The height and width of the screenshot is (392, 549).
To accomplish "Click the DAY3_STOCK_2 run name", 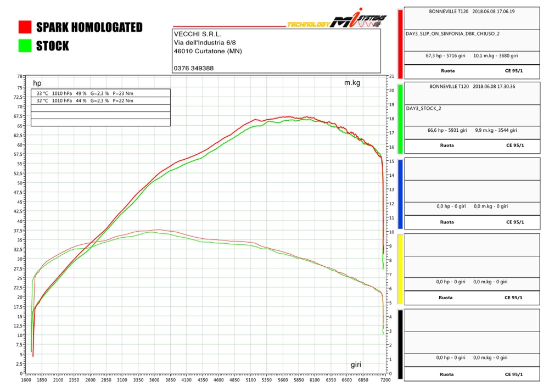I will [x=424, y=109].
